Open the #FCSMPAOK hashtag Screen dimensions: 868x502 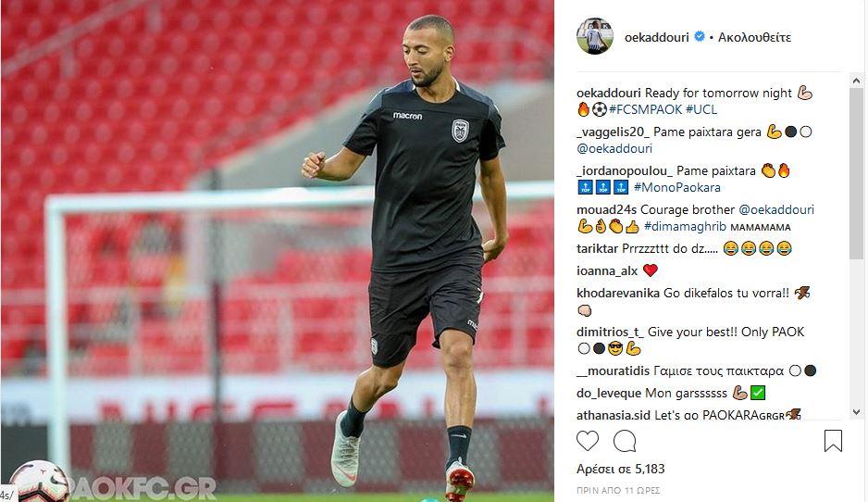[646, 109]
